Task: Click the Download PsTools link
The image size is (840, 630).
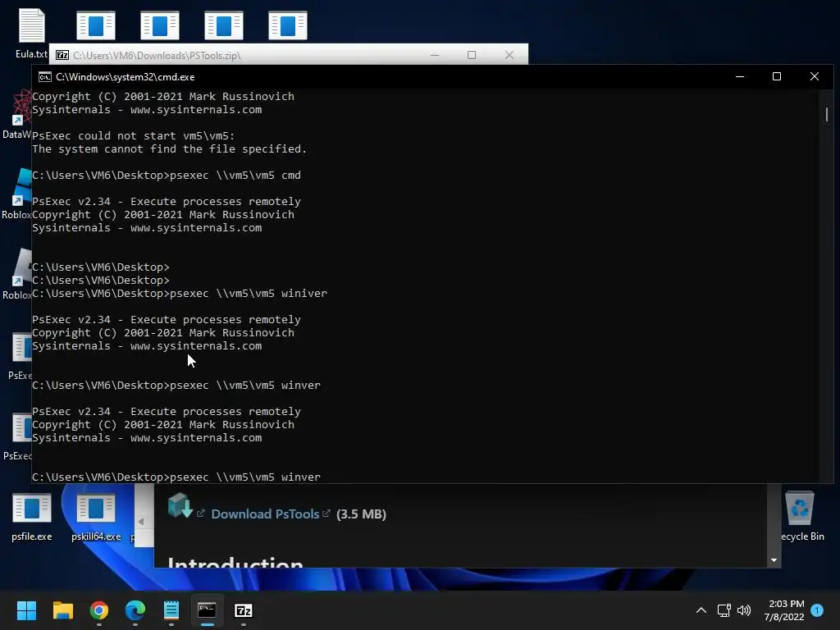Action: point(265,514)
